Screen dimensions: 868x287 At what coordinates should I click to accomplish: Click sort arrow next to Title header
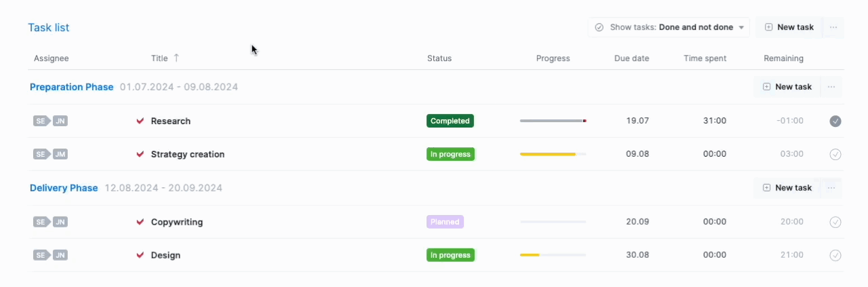[x=176, y=58]
